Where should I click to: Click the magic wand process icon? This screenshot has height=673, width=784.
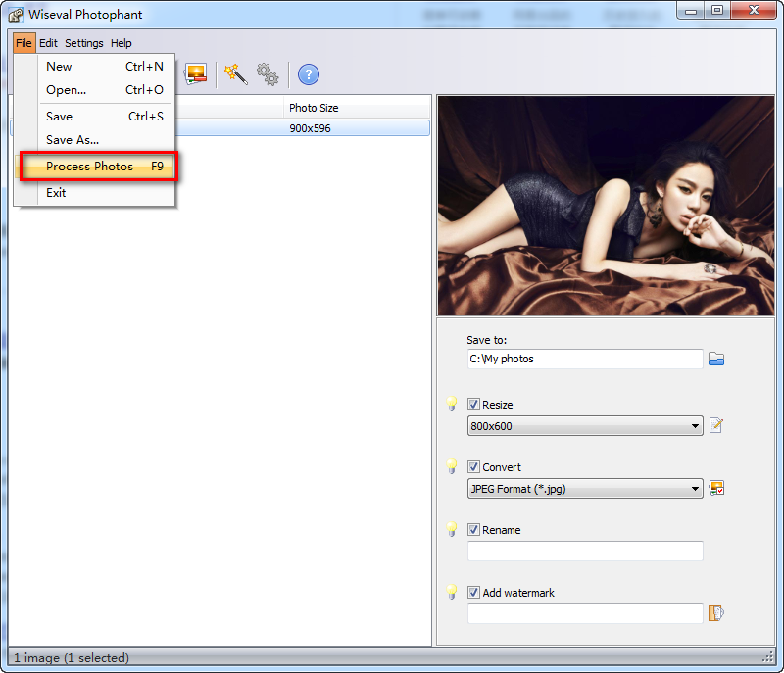pyautogui.click(x=236, y=74)
